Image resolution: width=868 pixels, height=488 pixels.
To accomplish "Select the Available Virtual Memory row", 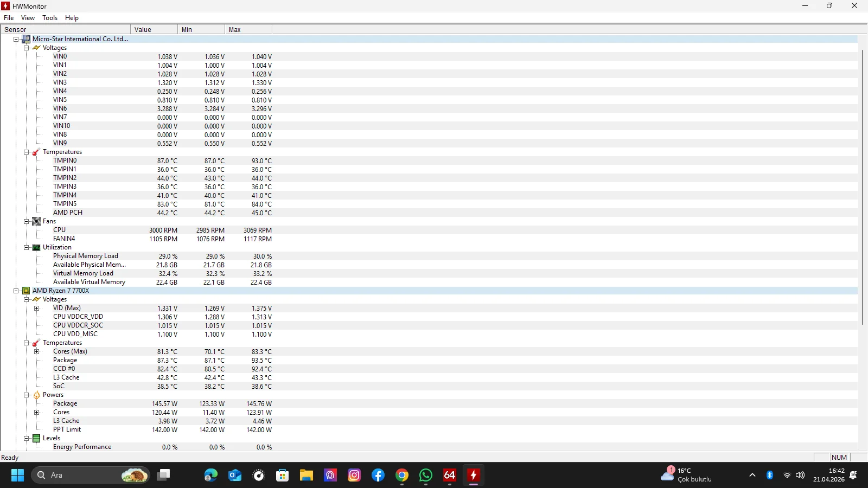I will point(429,282).
